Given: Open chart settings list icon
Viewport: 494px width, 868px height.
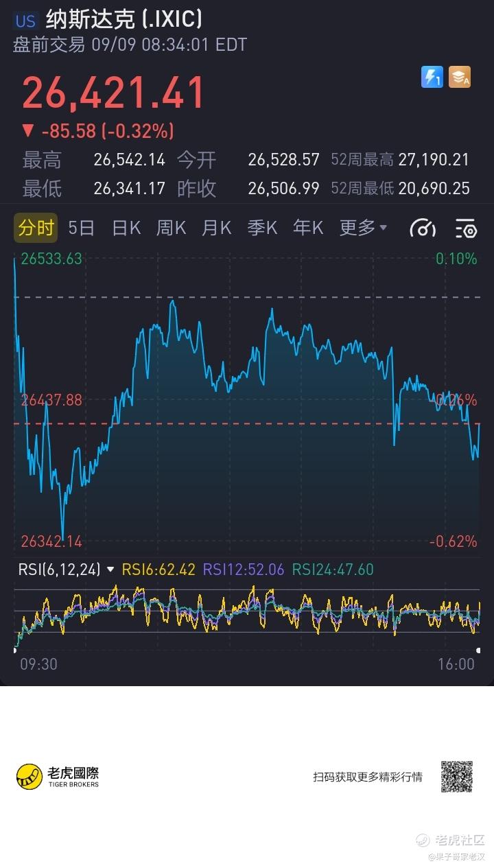Looking at the screenshot, I should pos(466,228).
